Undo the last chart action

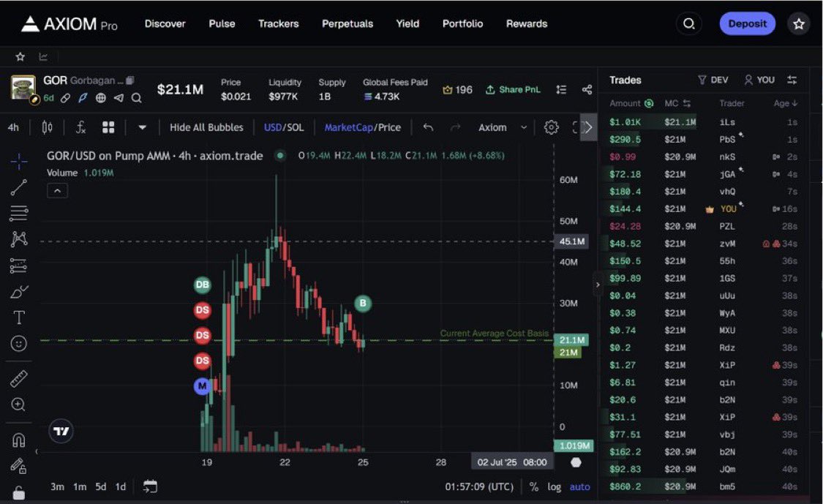coord(428,127)
